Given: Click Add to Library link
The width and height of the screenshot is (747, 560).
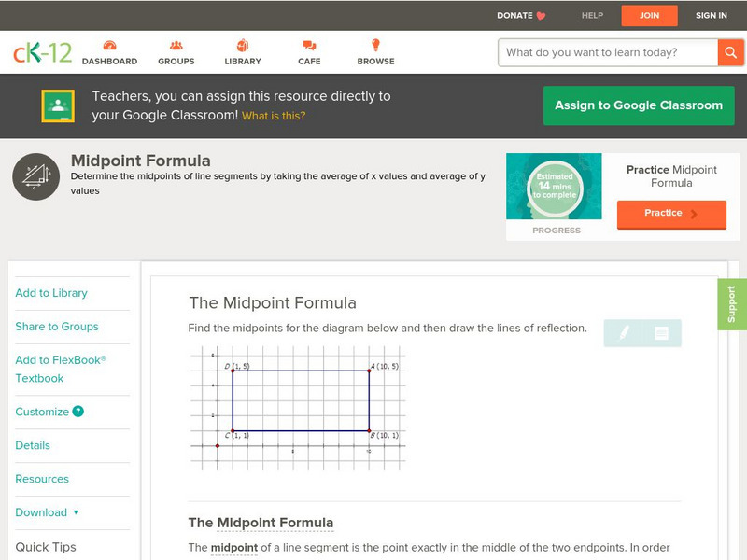Looking at the screenshot, I should pos(51,293).
